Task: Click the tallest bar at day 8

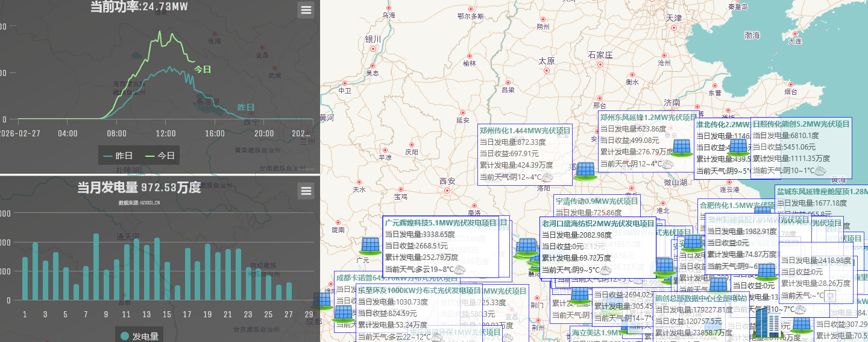Action: pyautogui.click(x=96, y=265)
